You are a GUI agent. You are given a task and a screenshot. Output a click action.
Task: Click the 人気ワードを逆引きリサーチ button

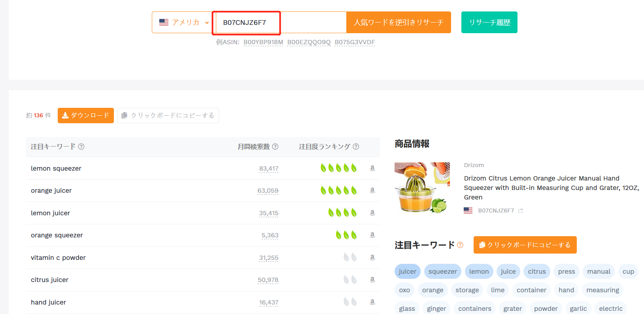[x=398, y=23]
